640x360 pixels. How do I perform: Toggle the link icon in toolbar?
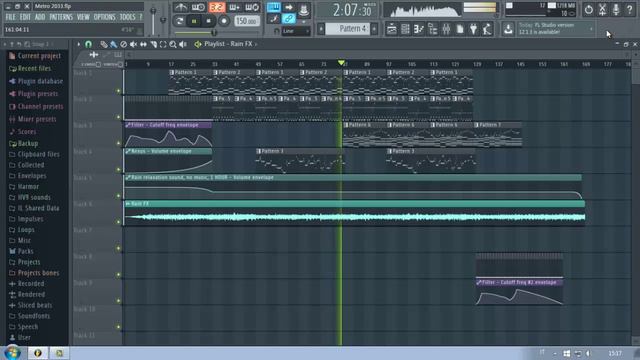point(288,19)
